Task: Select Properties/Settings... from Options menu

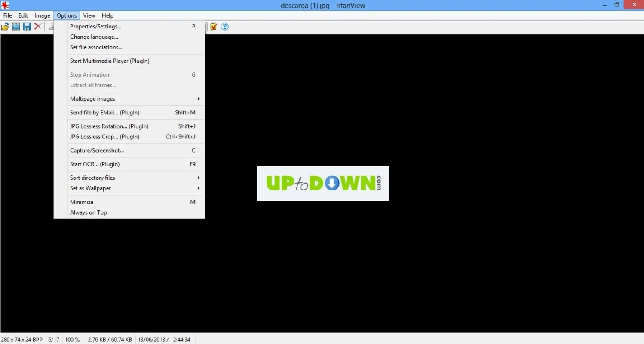Action: tap(136, 26)
